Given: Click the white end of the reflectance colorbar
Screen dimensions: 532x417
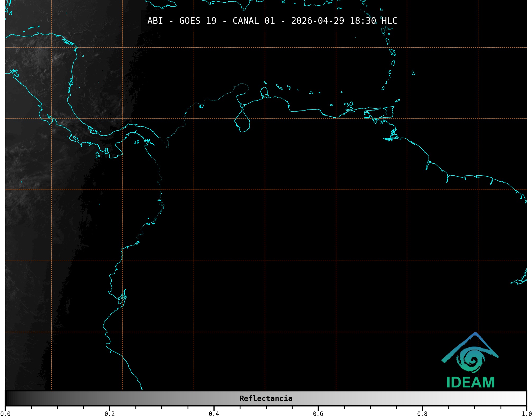Looking at the screenshot, I should (x=522, y=398).
